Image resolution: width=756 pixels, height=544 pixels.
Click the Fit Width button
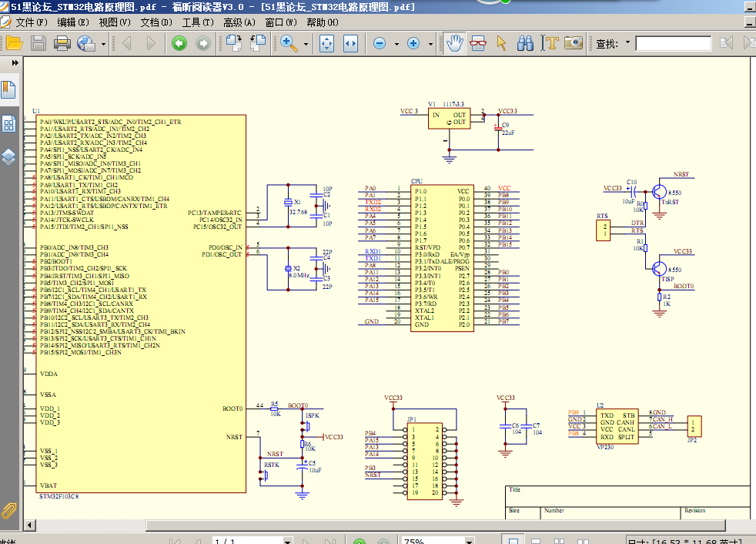350,43
